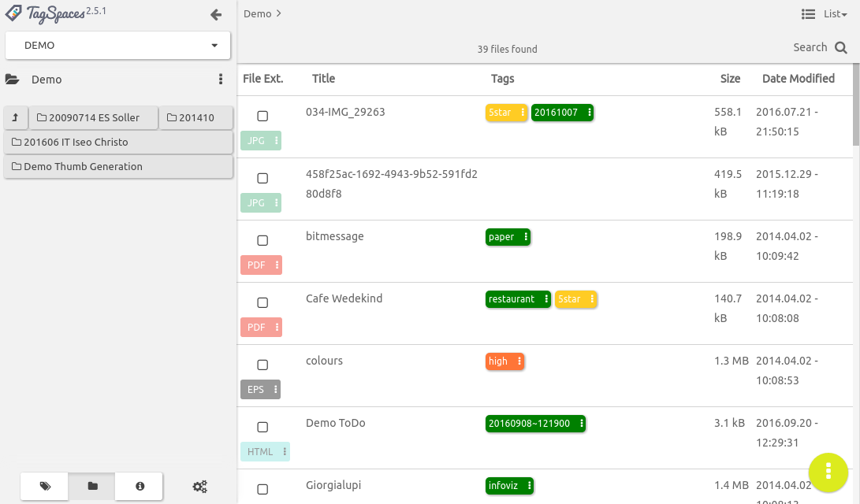Open file title Giorgialupi

coord(333,485)
